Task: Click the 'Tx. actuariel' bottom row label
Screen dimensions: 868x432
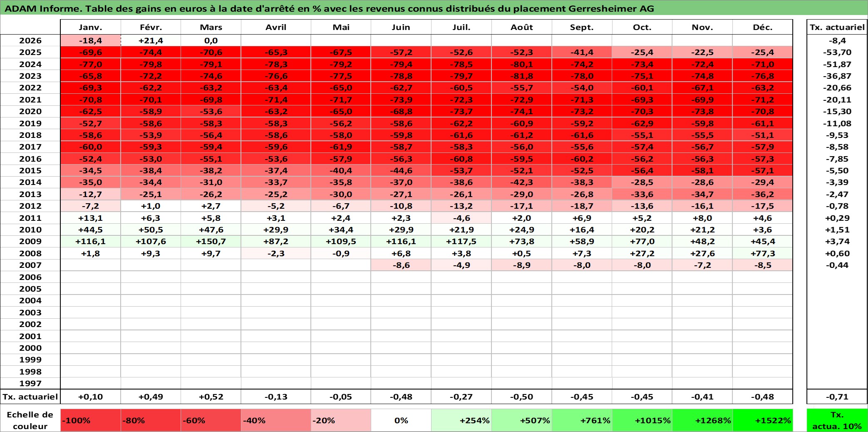Action: 30,397
